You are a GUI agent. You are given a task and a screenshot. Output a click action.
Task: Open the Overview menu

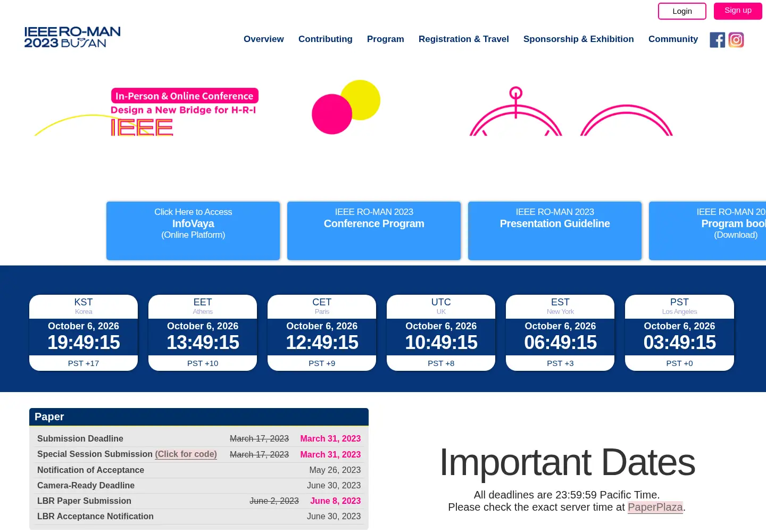[264, 39]
